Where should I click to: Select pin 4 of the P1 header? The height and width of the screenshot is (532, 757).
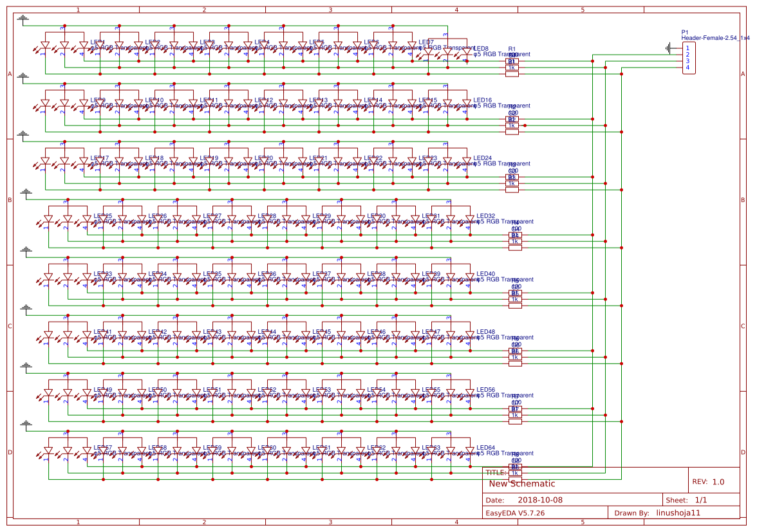click(x=687, y=68)
